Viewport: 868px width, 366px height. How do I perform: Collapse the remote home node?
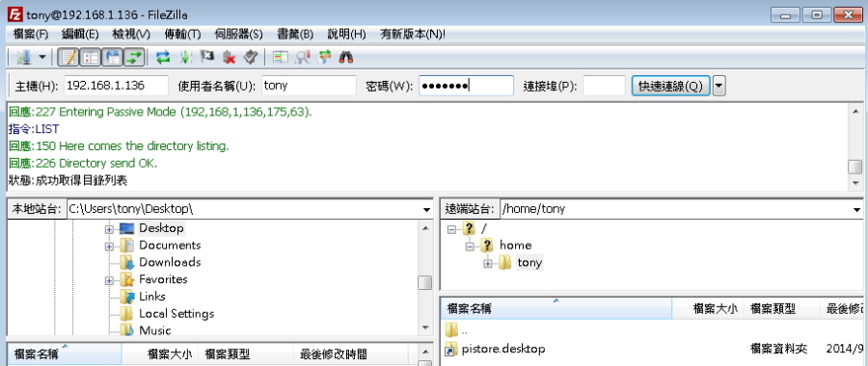click(470, 246)
